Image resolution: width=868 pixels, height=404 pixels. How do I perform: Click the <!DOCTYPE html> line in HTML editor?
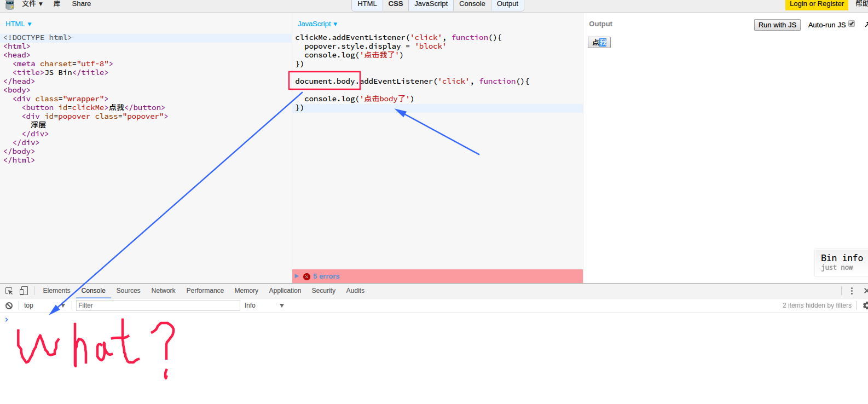[x=37, y=38]
